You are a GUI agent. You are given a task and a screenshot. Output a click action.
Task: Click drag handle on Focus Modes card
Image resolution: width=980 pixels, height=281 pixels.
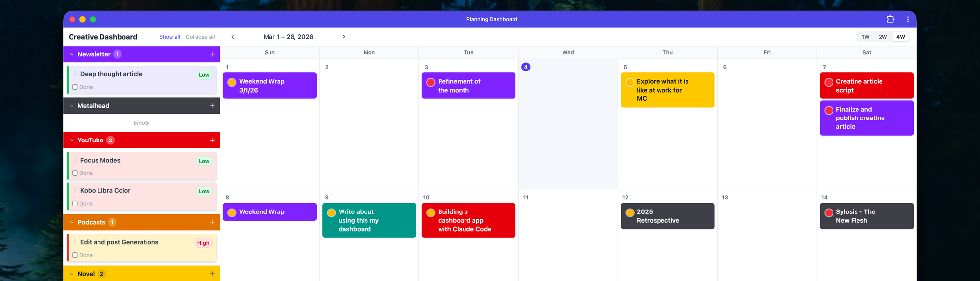pos(75,161)
